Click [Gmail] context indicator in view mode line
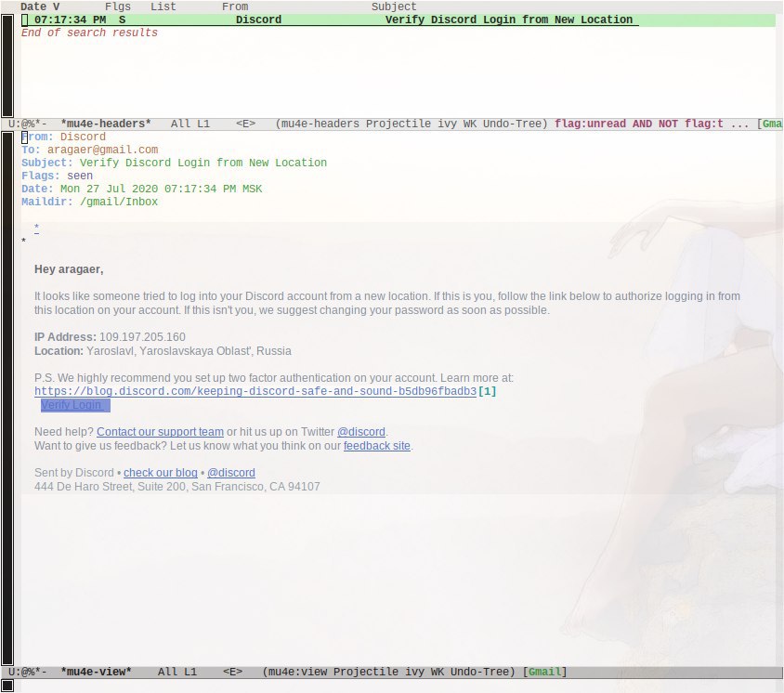Image resolution: width=784 pixels, height=693 pixels. click(x=544, y=672)
